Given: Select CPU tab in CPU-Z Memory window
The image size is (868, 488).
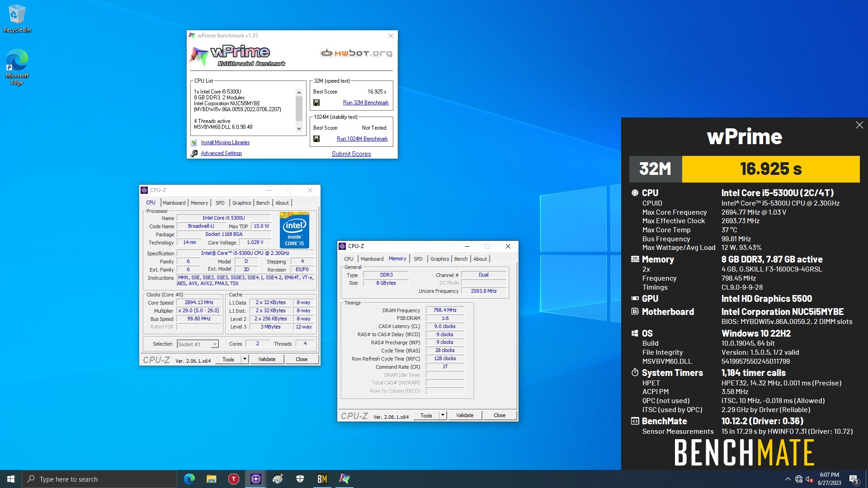Looking at the screenshot, I should [349, 259].
